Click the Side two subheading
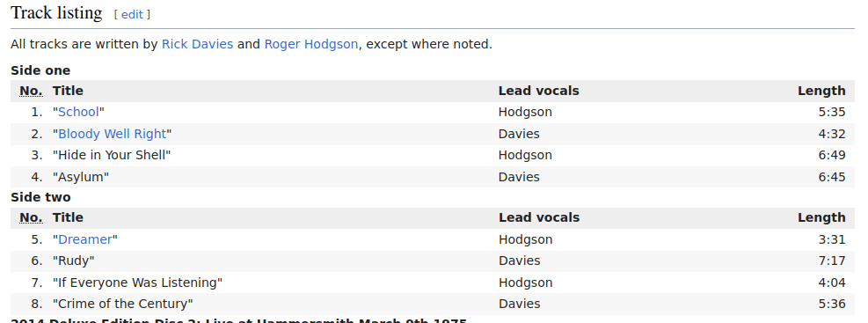Viewport: 868px width, 323px height. [x=40, y=197]
